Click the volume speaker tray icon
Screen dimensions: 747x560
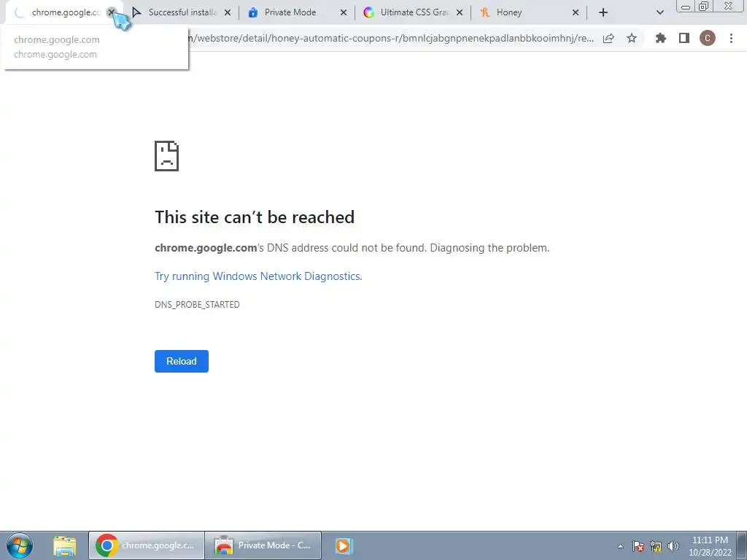tap(673, 546)
